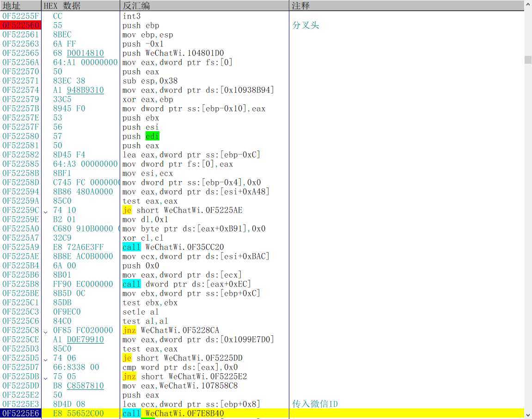Image resolution: width=532 pixels, height=419 pixels.
Task: Select je short WeChatWi.0F5225DD instruction
Action: (183, 358)
